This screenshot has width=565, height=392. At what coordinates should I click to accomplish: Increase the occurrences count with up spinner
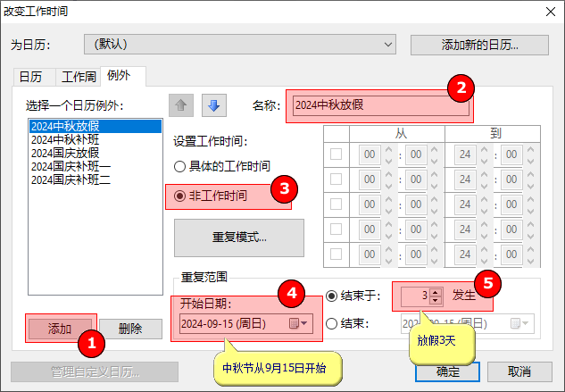pyautogui.click(x=436, y=291)
